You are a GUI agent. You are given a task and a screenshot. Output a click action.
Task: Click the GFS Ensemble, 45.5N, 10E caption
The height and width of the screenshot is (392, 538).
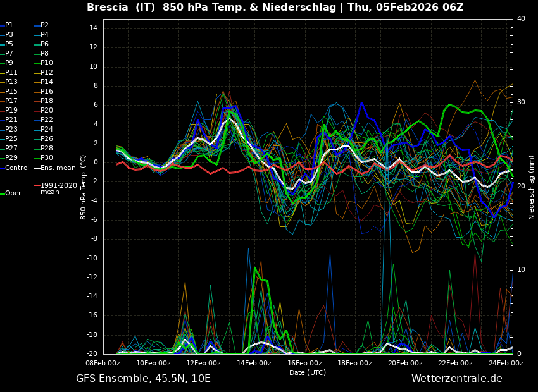click(143, 379)
